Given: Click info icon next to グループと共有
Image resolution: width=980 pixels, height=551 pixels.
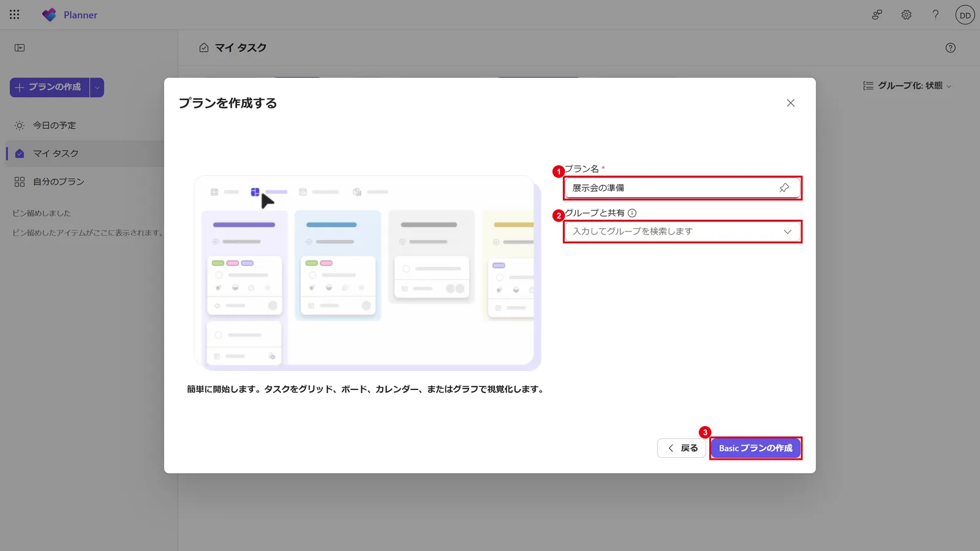Looking at the screenshot, I should 632,213.
